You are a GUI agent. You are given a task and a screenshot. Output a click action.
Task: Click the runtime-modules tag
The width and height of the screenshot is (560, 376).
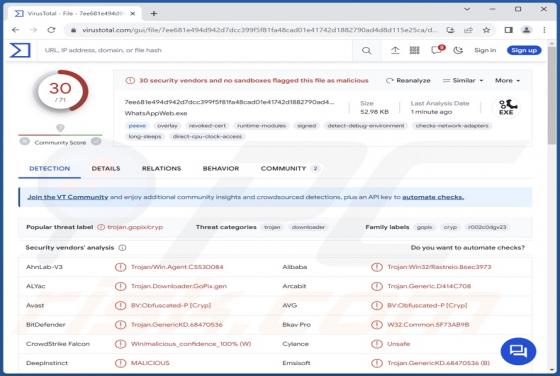261,126
